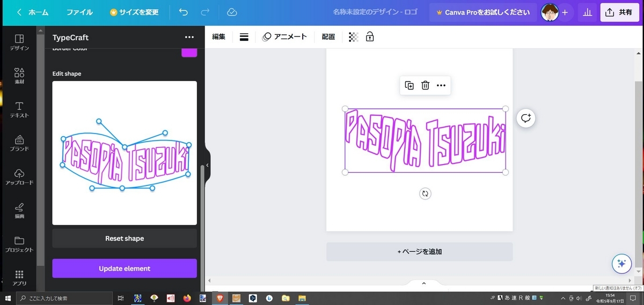Open the 素材 elements tab
644x305 pixels.
pos(19,76)
